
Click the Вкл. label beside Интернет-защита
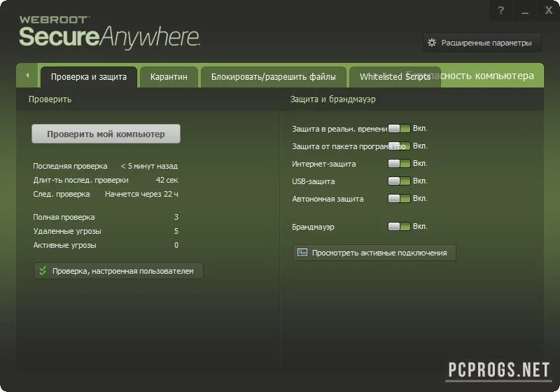(x=420, y=164)
